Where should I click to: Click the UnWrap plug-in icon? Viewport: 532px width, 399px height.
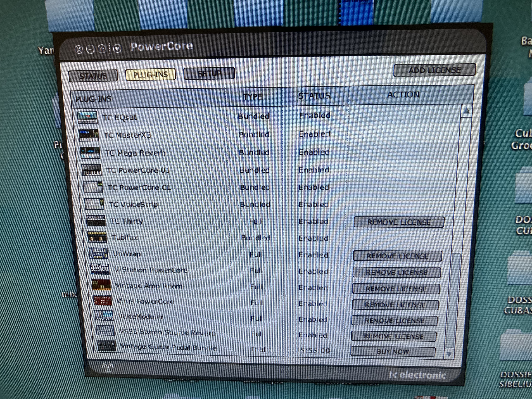point(99,253)
